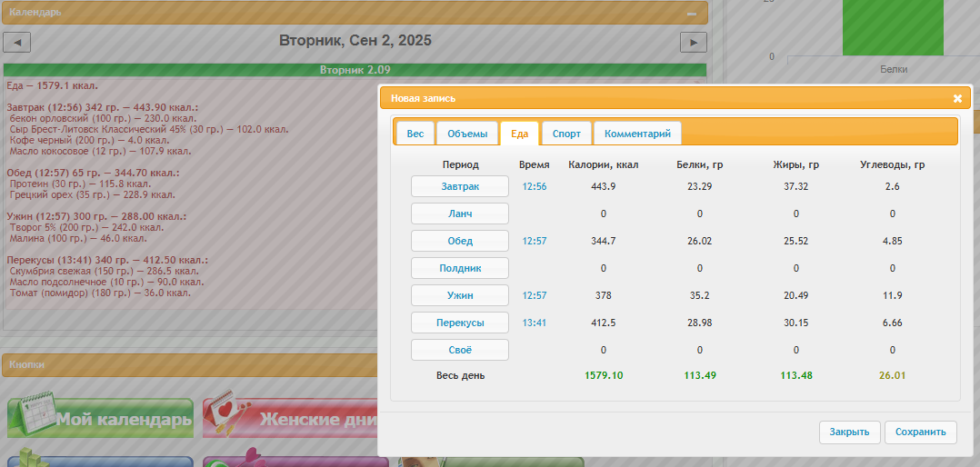Open the Завтрак period
This screenshot has height=467, width=980.
(x=460, y=186)
